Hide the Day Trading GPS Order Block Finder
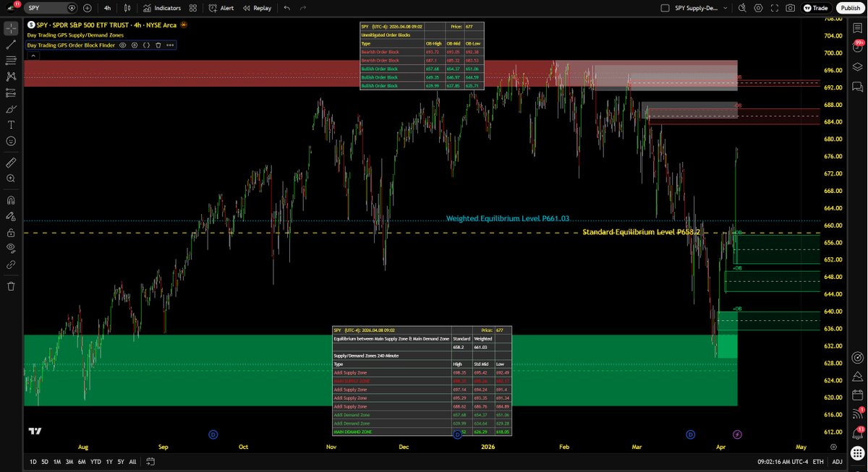 (123, 45)
